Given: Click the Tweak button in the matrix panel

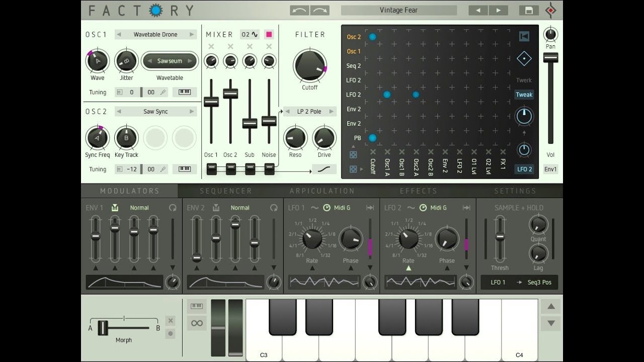Looking at the screenshot, I should [x=524, y=95].
